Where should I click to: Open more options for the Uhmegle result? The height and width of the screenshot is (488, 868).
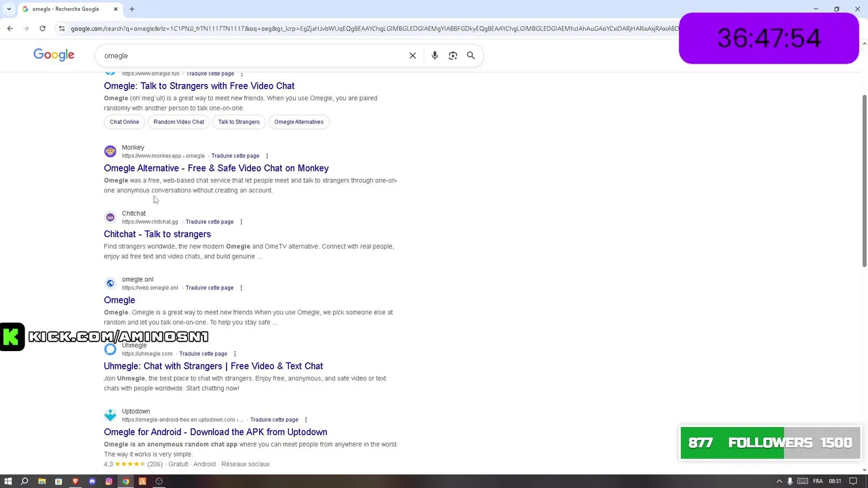pyautogui.click(x=235, y=354)
